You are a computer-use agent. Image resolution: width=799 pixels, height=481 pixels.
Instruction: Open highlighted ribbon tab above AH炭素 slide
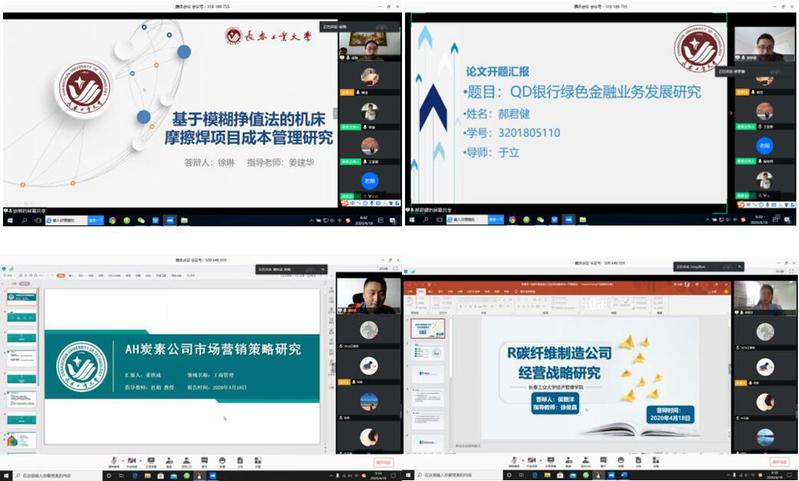click(62, 273)
